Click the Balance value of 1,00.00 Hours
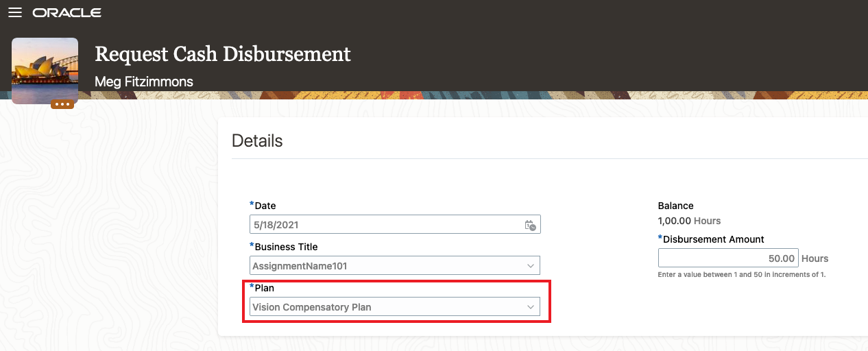Screen dimensions: 868x351 689,221
